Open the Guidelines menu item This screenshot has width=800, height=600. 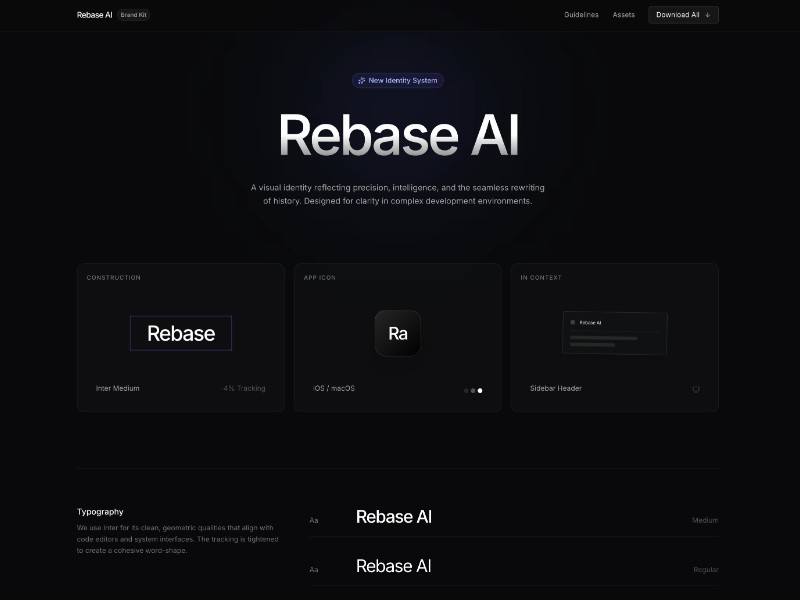[x=581, y=15]
